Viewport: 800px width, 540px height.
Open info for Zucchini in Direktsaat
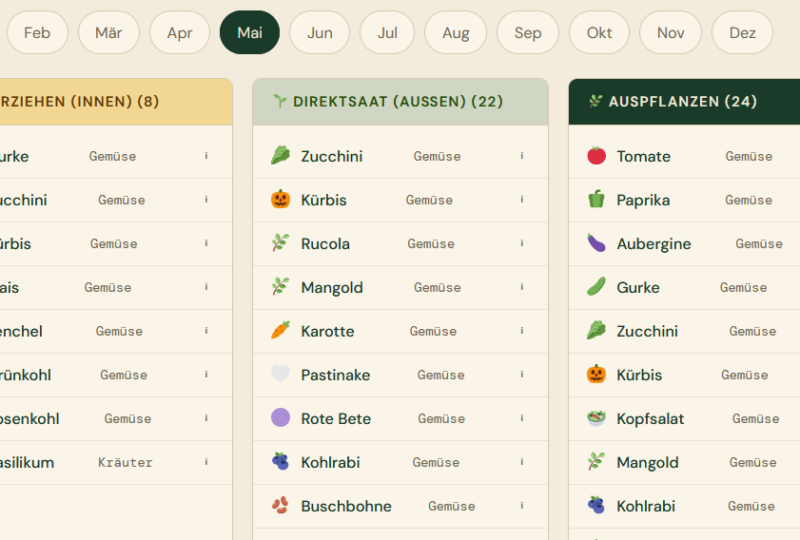[x=521, y=156]
